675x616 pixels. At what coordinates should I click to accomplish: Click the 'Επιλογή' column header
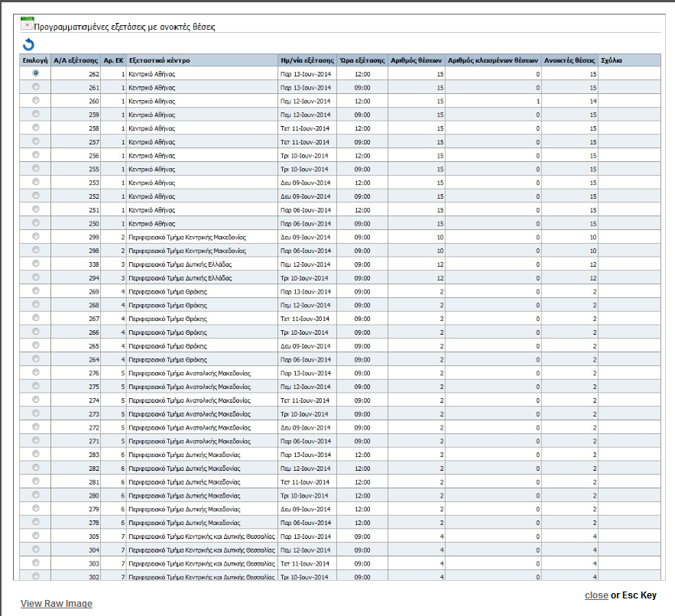pos(35,60)
